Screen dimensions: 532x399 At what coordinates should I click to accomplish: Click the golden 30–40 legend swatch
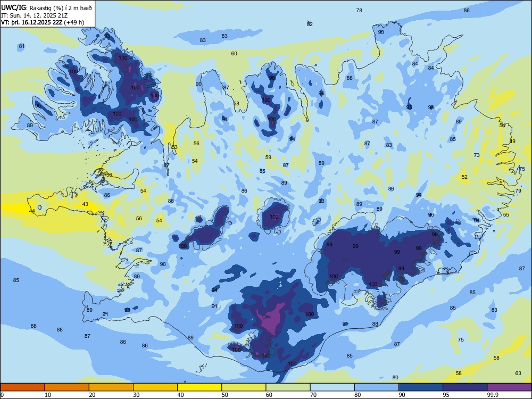(155, 387)
